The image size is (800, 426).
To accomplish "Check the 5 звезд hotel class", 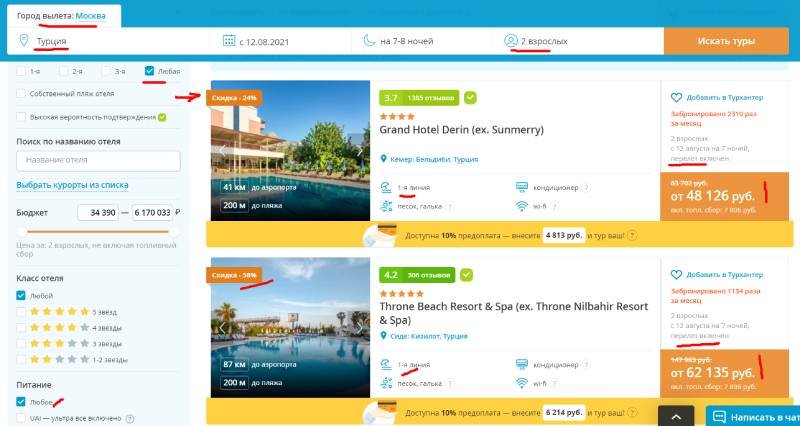I will coord(21,312).
